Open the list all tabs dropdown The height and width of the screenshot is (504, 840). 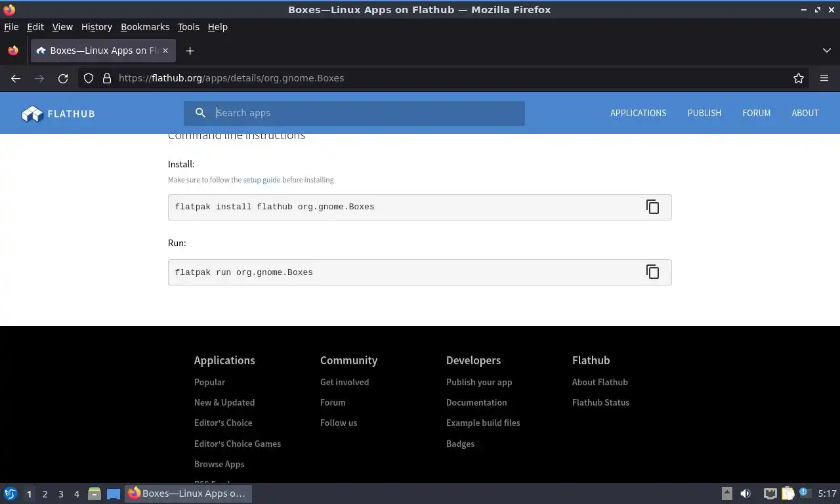tap(826, 51)
